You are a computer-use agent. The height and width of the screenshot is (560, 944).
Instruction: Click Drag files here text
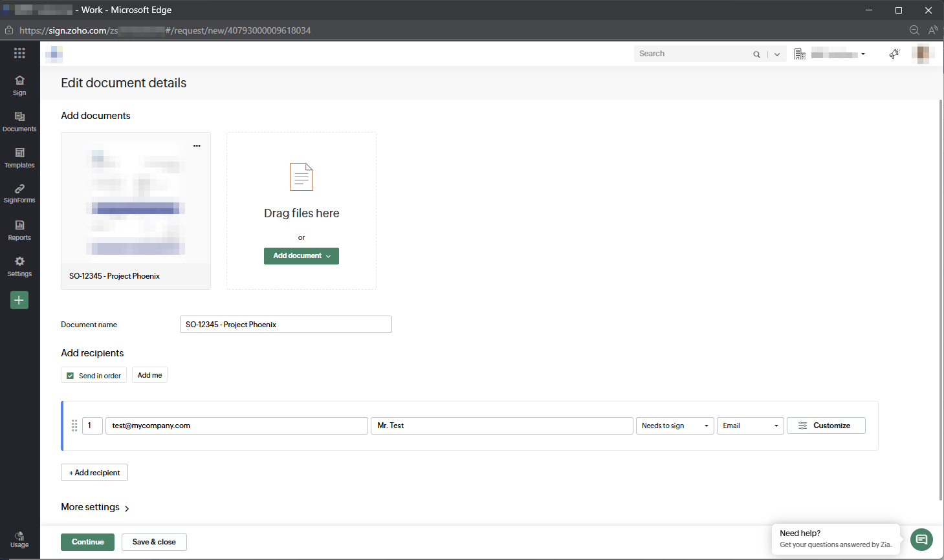302,213
